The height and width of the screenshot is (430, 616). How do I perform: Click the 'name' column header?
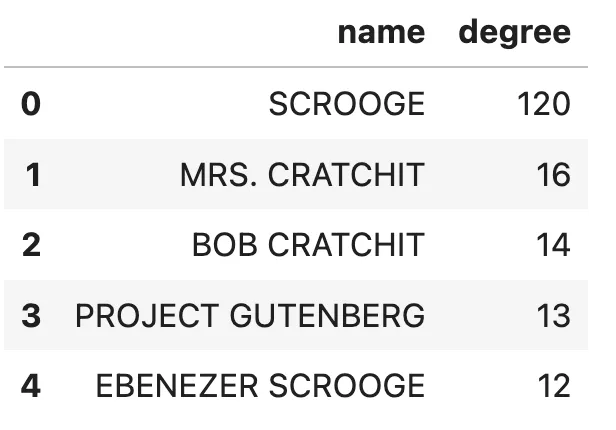pos(380,33)
